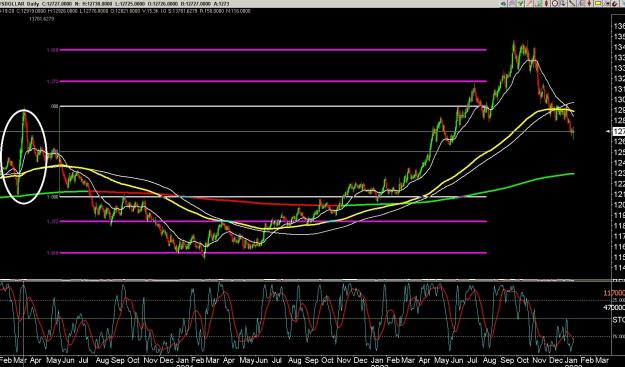Click the 125 price axis label
The height and width of the screenshot is (367, 625).
pos(619,152)
